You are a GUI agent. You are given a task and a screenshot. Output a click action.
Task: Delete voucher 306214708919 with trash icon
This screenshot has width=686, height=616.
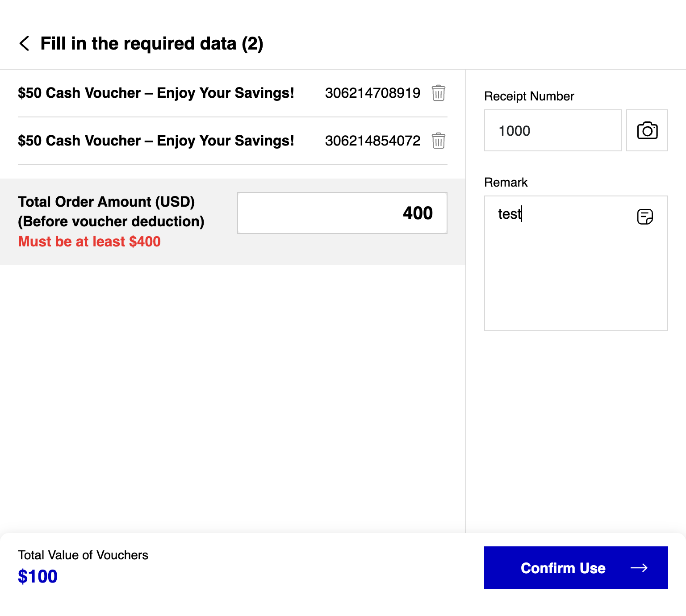[439, 93]
